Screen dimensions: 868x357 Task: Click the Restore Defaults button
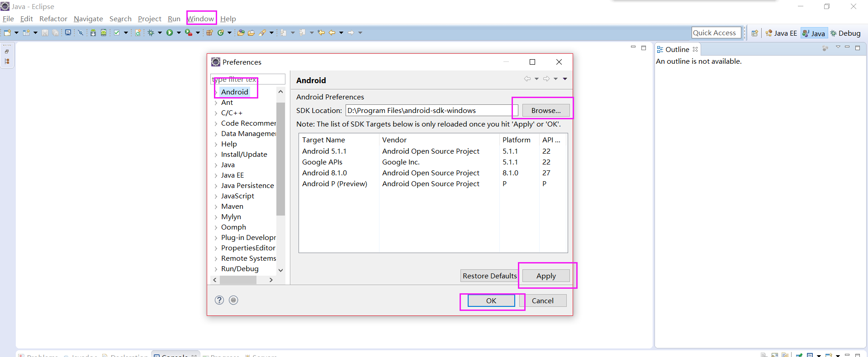(489, 276)
